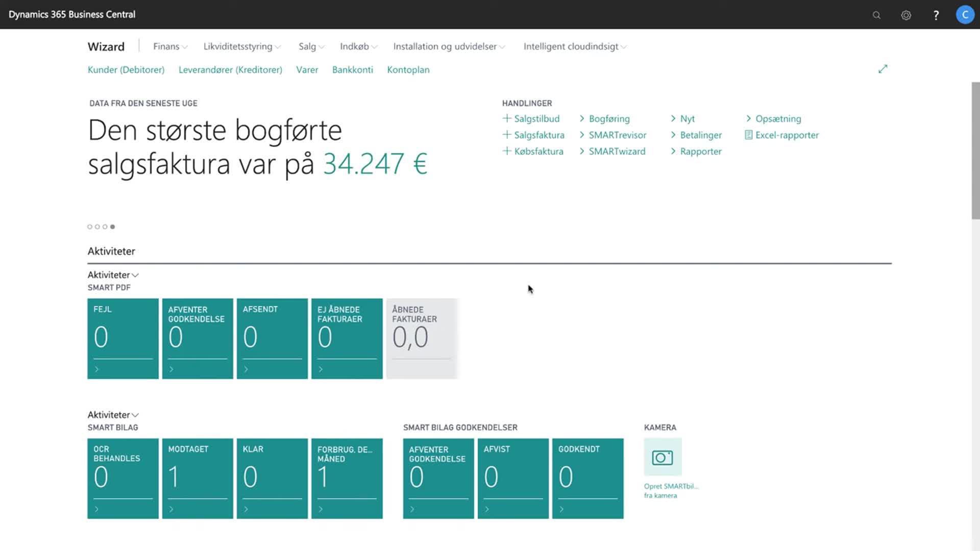This screenshot has height=551, width=980.
Task: Click arrow on the Afsendt tile
Action: pos(246,369)
